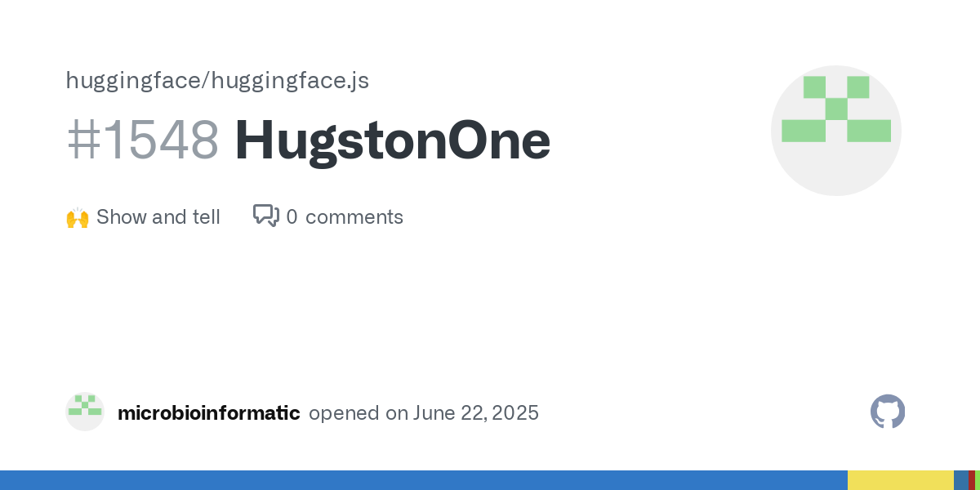Viewport: 980px width, 490px height.
Task: Click the Show and tell label text
Action: coord(158,217)
